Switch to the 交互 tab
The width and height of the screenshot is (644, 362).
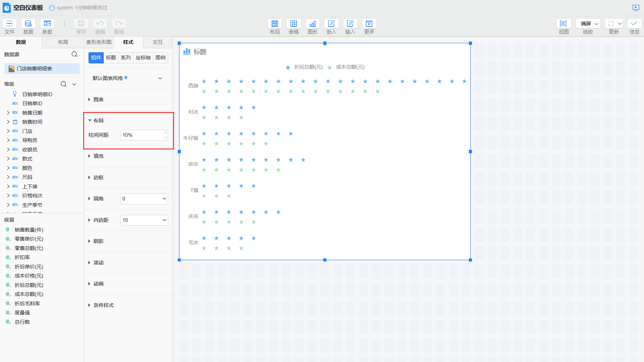click(x=158, y=42)
